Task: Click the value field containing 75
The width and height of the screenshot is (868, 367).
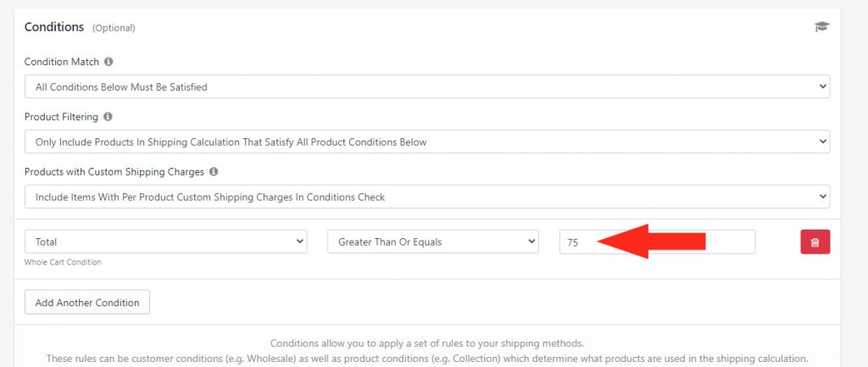Action: [657, 242]
